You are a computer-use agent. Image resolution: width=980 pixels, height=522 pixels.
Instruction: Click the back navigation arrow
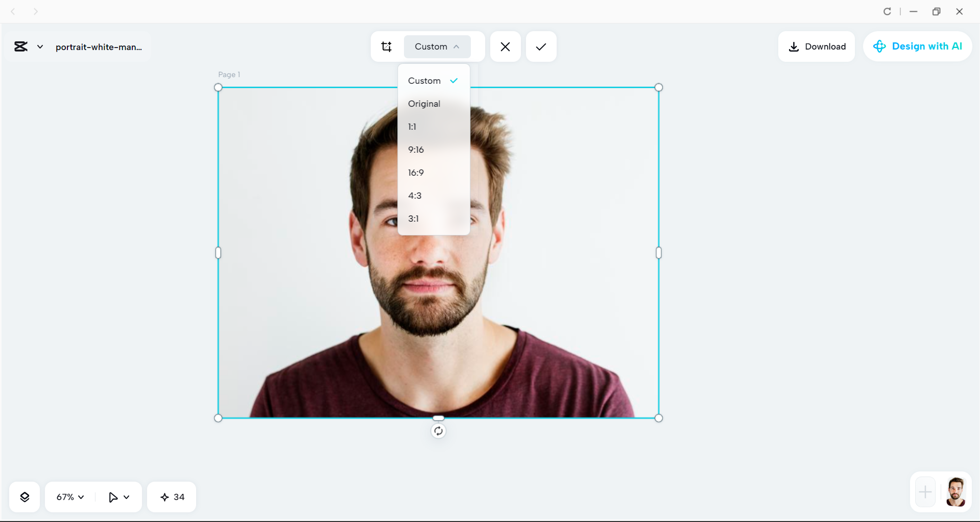point(13,11)
